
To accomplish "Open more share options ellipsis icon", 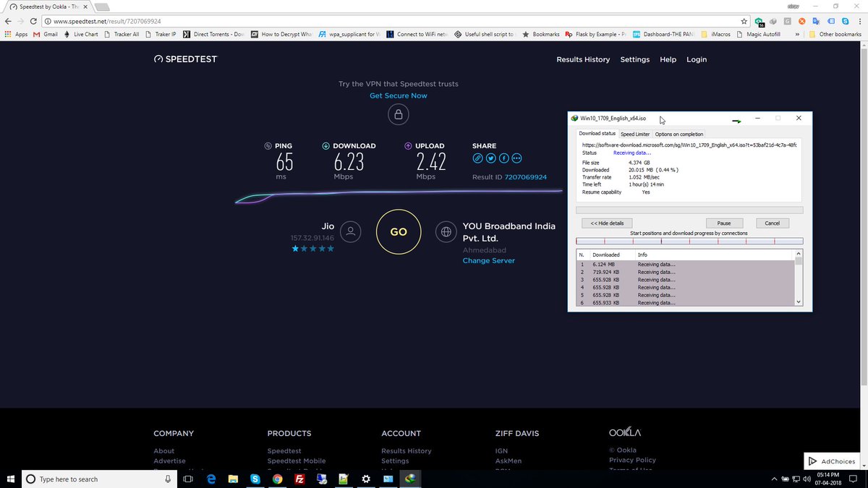I will pos(516,158).
